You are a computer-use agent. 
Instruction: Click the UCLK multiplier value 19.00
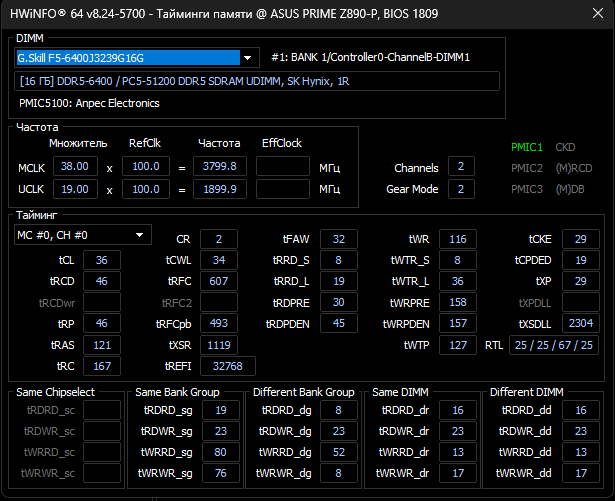(x=75, y=189)
